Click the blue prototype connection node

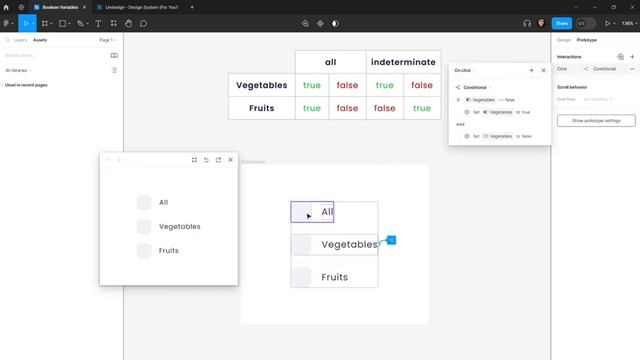(391, 240)
